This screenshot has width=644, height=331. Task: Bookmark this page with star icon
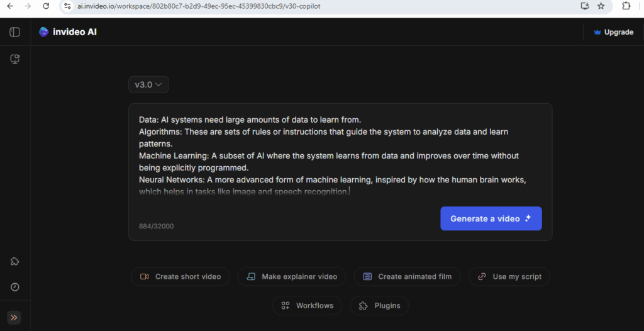[x=601, y=6]
